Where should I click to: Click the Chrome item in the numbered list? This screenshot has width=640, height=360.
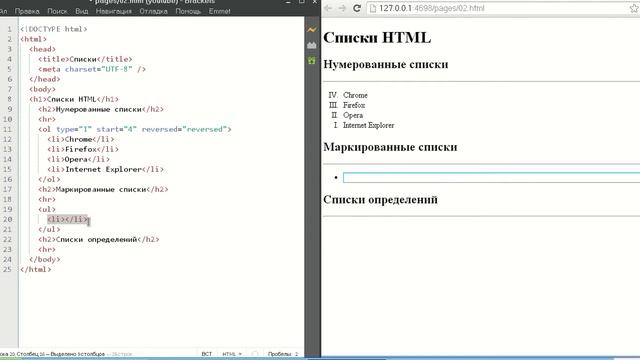click(x=355, y=95)
